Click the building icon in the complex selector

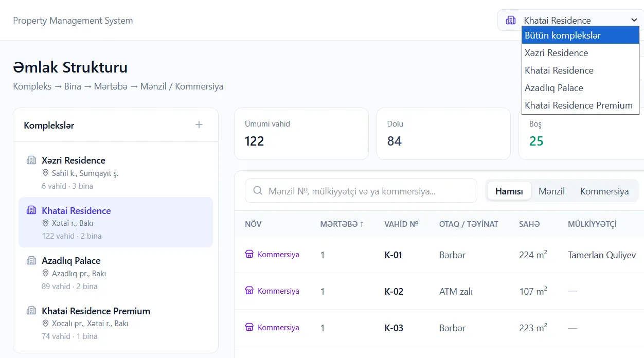(511, 20)
